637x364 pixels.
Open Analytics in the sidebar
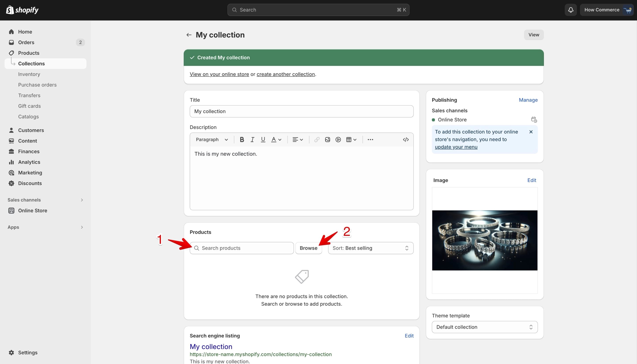(29, 162)
